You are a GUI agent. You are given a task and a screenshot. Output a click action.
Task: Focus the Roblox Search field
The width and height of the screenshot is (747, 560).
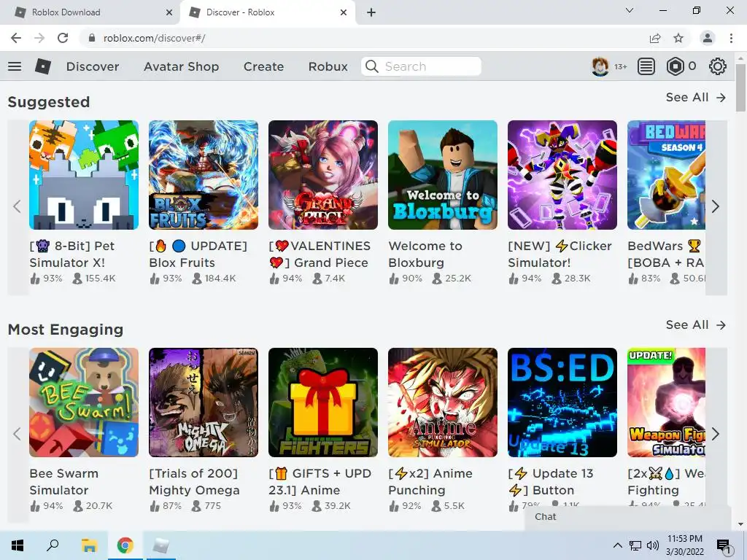[421, 66]
